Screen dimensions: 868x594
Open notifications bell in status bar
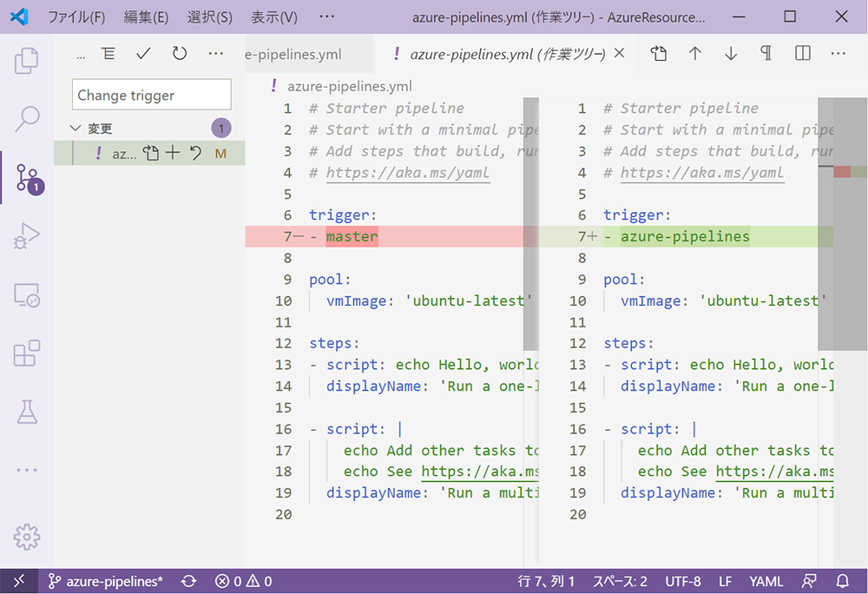tap(842, 581)
